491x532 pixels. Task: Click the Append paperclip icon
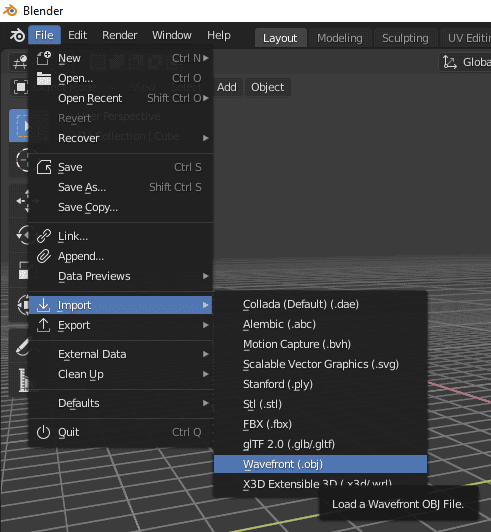pos(44,256)
